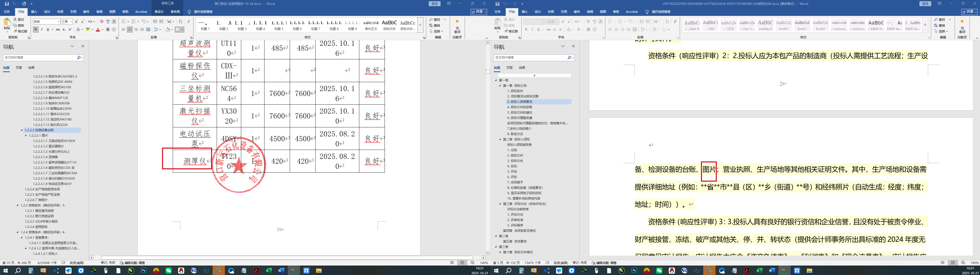Open Windows search on left taskbar
This screenshot has width=980, height=275.
tap(18, 271)
